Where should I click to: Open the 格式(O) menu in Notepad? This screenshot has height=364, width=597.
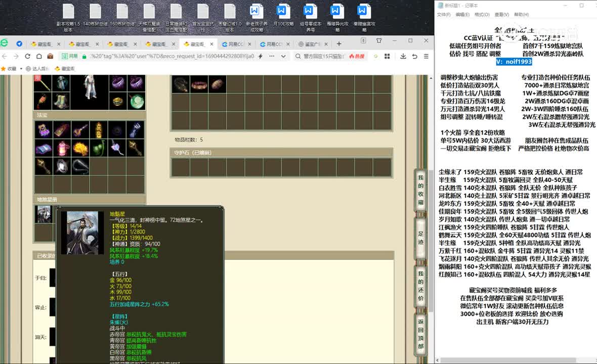tap(482, 15)
